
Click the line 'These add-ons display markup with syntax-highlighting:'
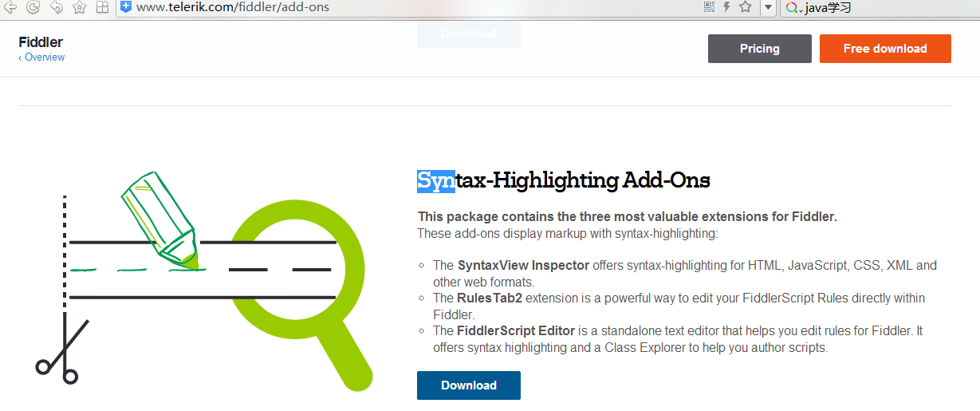pos(568,234)
